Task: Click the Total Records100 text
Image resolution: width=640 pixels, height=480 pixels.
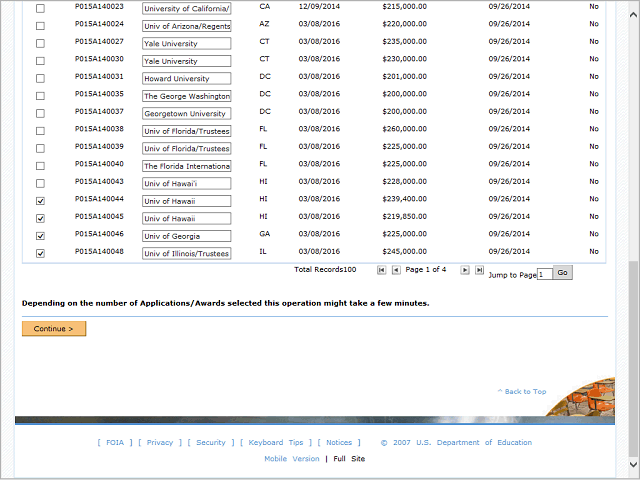Action: coord(325,269)
